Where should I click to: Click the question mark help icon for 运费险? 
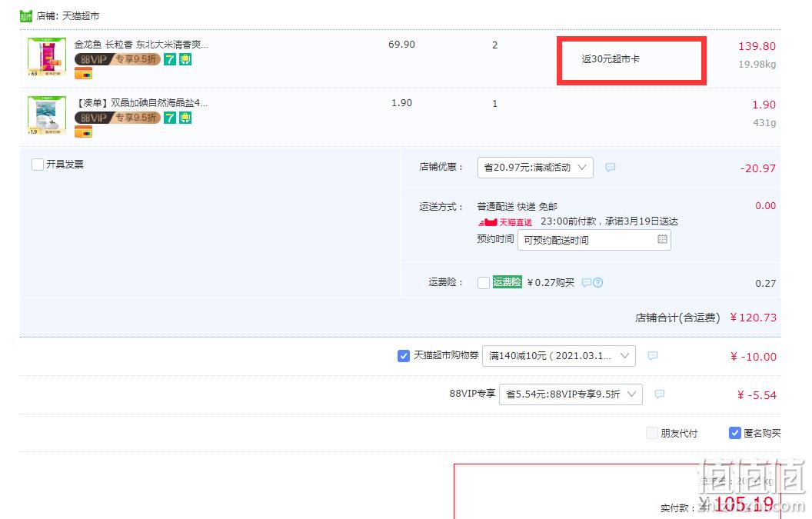tap(597, 282)
